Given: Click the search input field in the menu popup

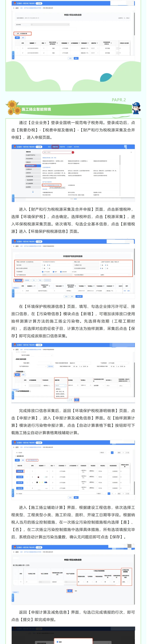Looking at the screenshot, I should tap(57, 152).
